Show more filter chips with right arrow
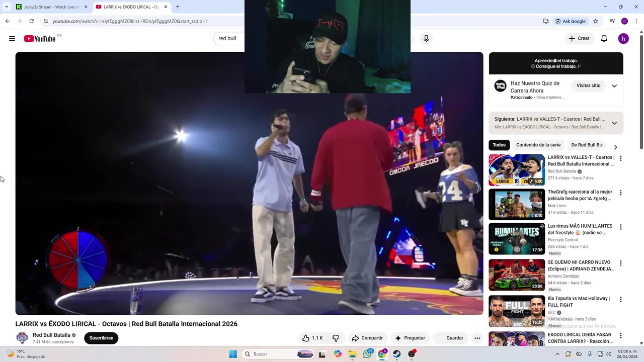 pyautogui.click(x=615, y=147)
